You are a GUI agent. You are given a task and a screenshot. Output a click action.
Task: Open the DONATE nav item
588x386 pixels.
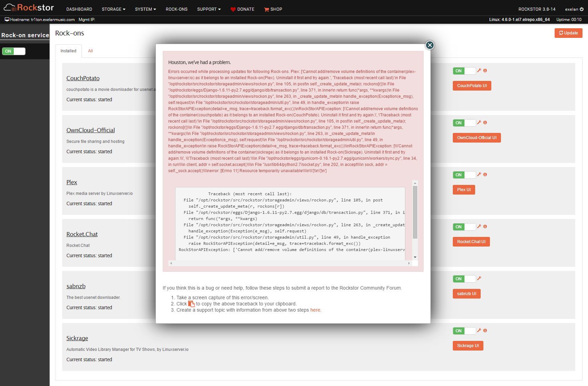(242, 9)
